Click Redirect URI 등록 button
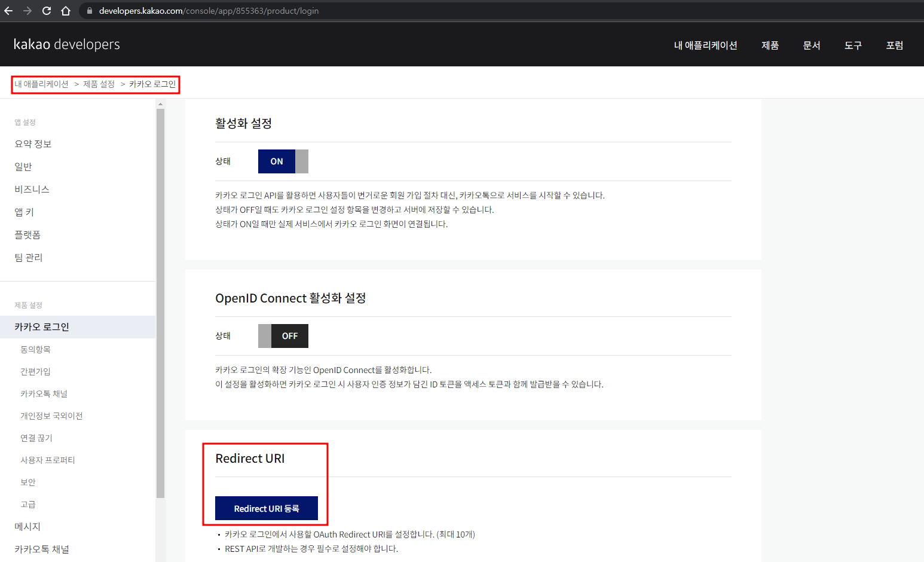The width and height of the screenshot is (924, 562). pos(267,508)
